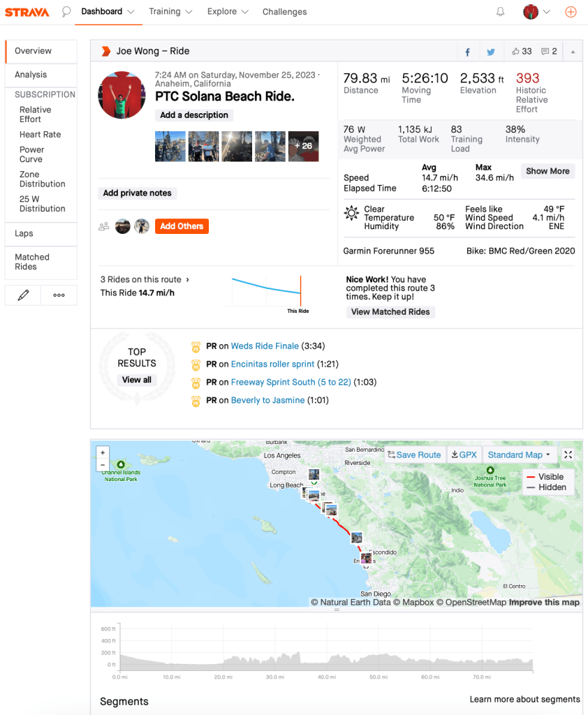Share ride on Facebook icon
588x715 pixels.
467,52
